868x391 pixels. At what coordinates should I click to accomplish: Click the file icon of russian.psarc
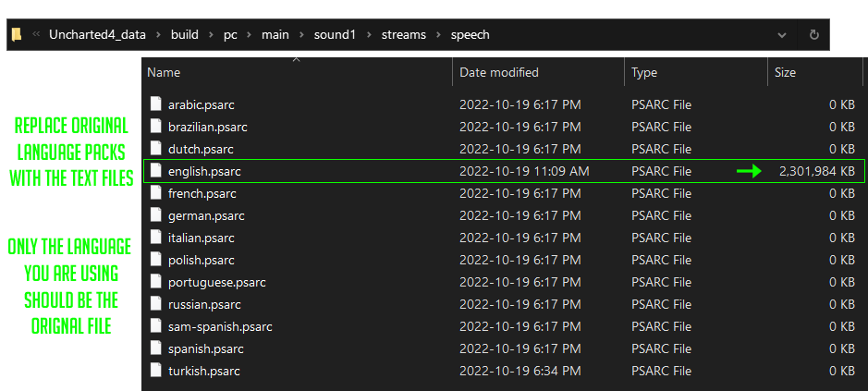(156, 304)
